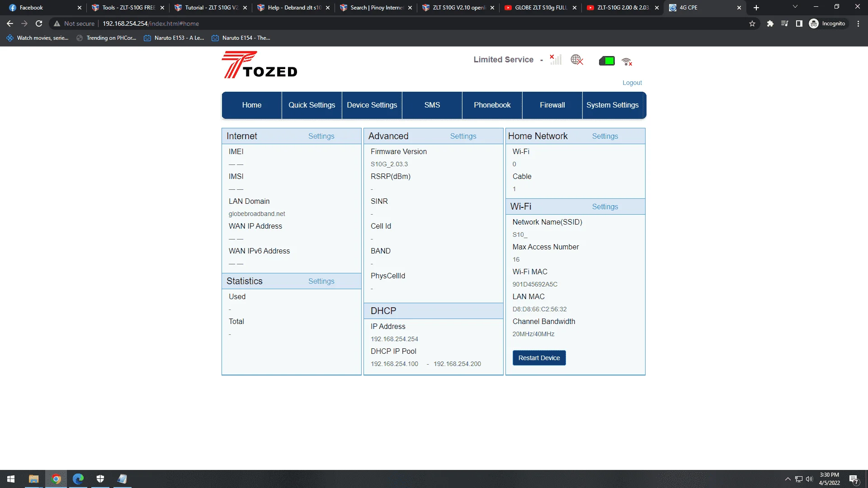Go back using browser back arrow
Viewport: 868px width, 488px height.
point(10,23)
